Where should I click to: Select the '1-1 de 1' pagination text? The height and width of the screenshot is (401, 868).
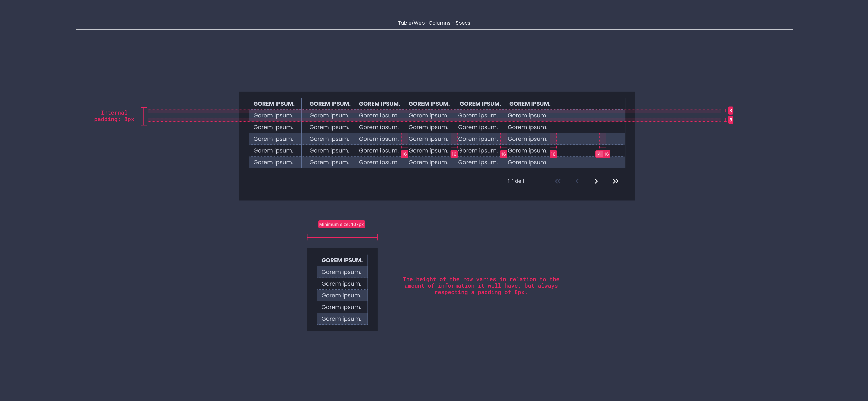[x=516, y=181]
